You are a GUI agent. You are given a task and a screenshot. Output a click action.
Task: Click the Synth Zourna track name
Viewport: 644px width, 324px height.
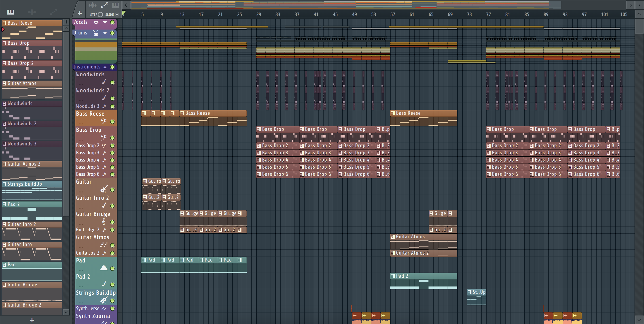pyautogui.click(x=93, y=316)
